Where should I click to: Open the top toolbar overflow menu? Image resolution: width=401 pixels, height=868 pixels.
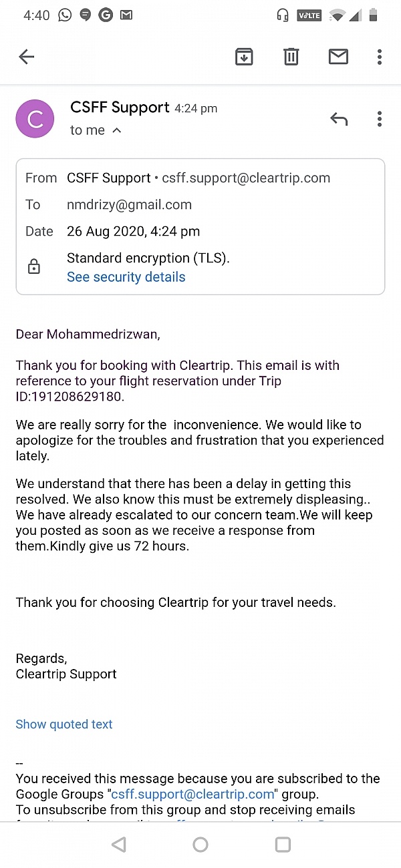379,57
